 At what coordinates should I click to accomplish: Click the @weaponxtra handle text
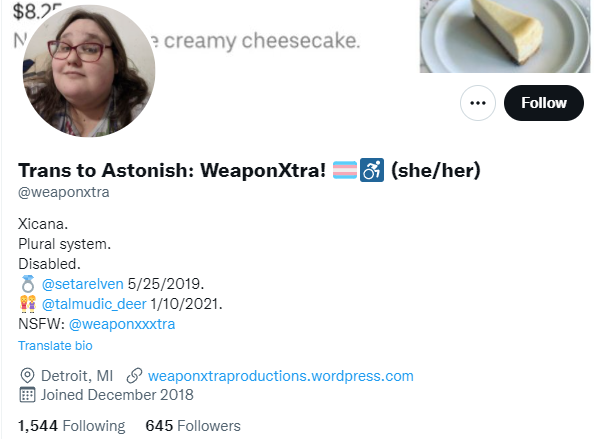(x=64, y=192)
